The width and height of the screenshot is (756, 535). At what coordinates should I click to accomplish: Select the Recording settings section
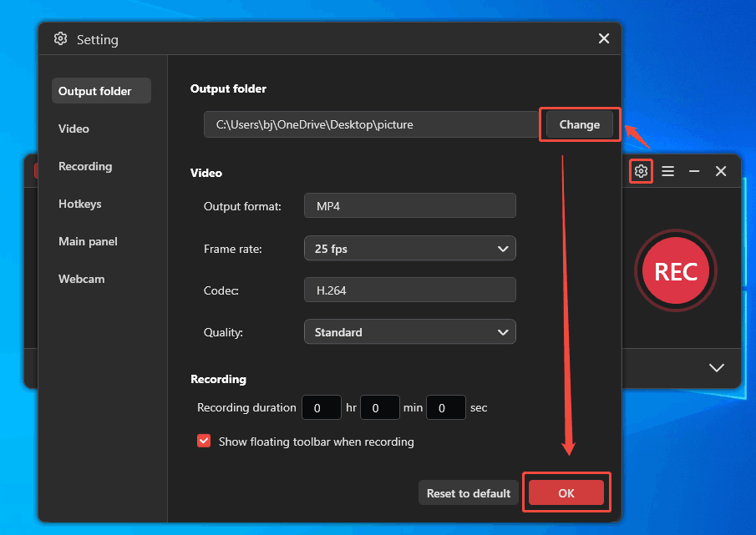(85, 166)
